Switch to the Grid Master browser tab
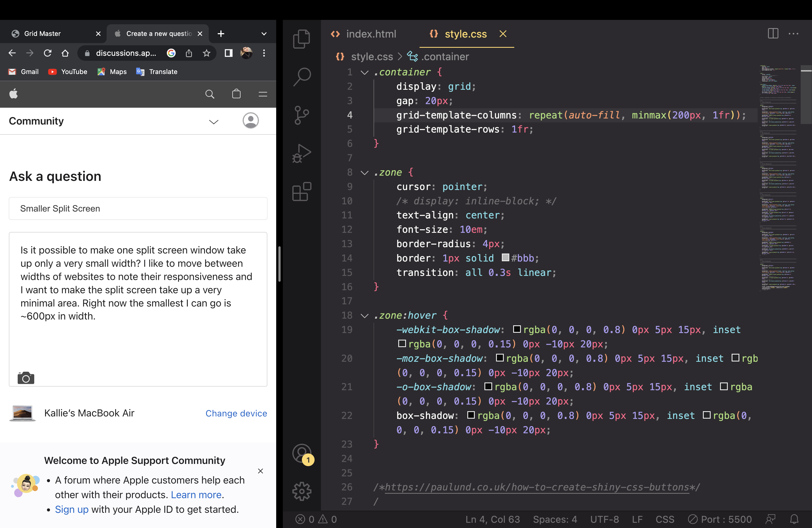 click(x=42, y=33)
